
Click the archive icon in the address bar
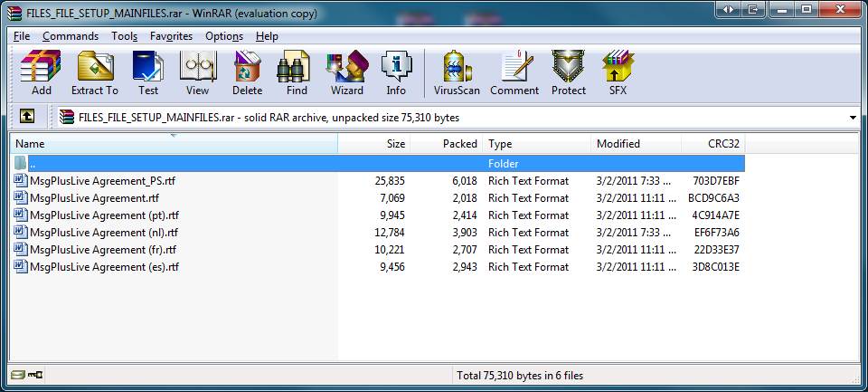click(x=67, y=117)
